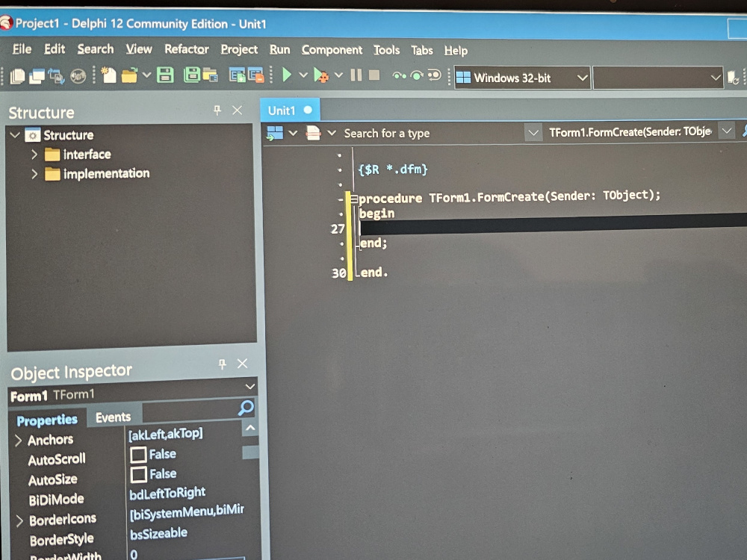Click the Open file folder icon
The width and height of the screenshot is (747, 560).
click(129, 75)
